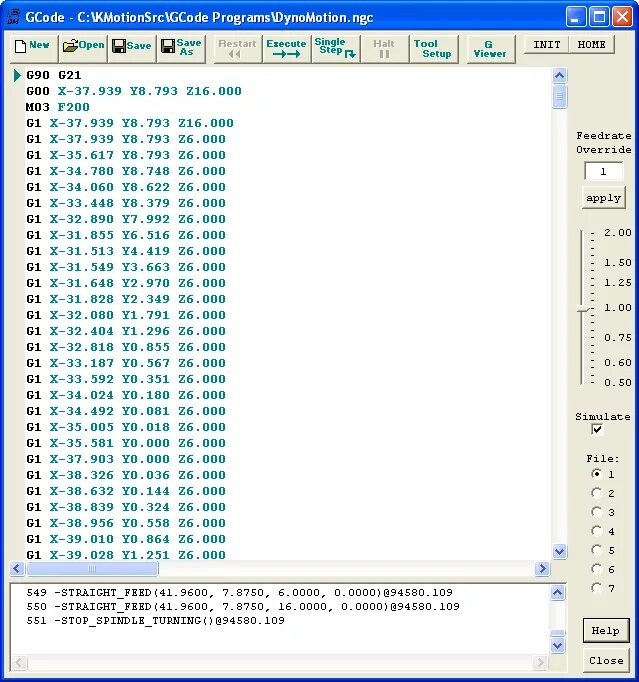Viewport: 639px width, 682px height.
Task: Click the New file toolbar button
Action: pos(34,49)
